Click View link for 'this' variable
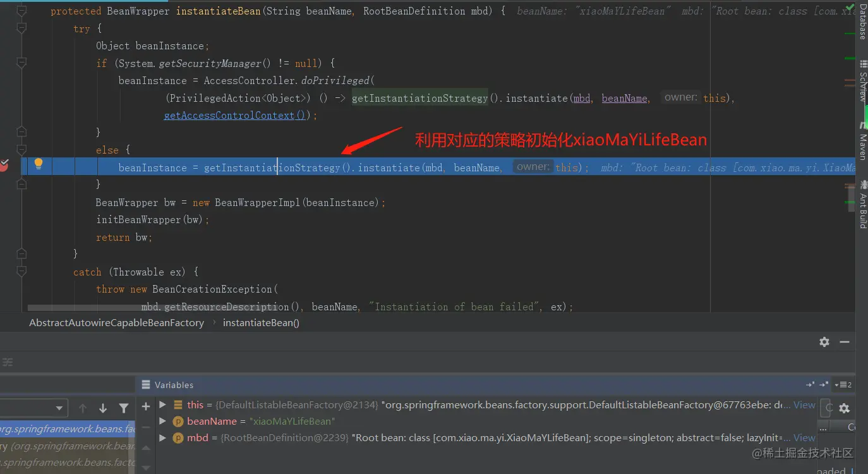This screenshot has height=474, width=868. pos(804,404)
